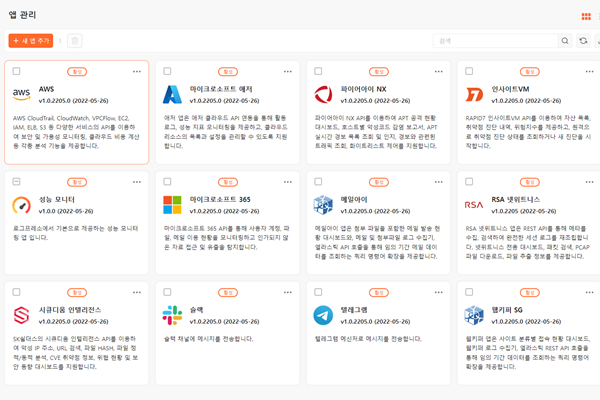The height and width of the screenshot is (400, 600).
Task: Click the search magnifier icon
Action: click(565, 41)
